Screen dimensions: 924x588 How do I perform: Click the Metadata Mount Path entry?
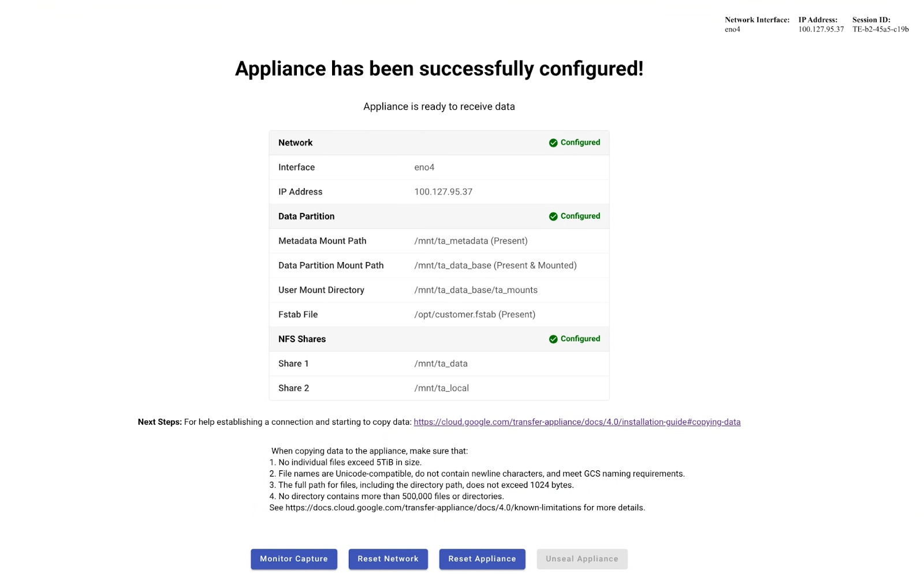pos(470,241)
